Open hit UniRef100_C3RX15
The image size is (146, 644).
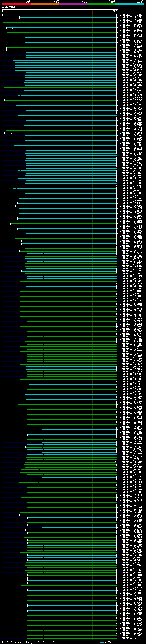pos(131,87)
